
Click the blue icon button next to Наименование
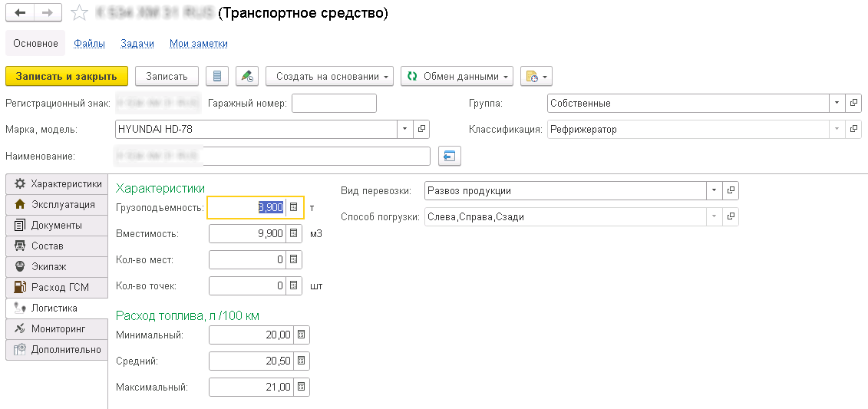[450, 156]
